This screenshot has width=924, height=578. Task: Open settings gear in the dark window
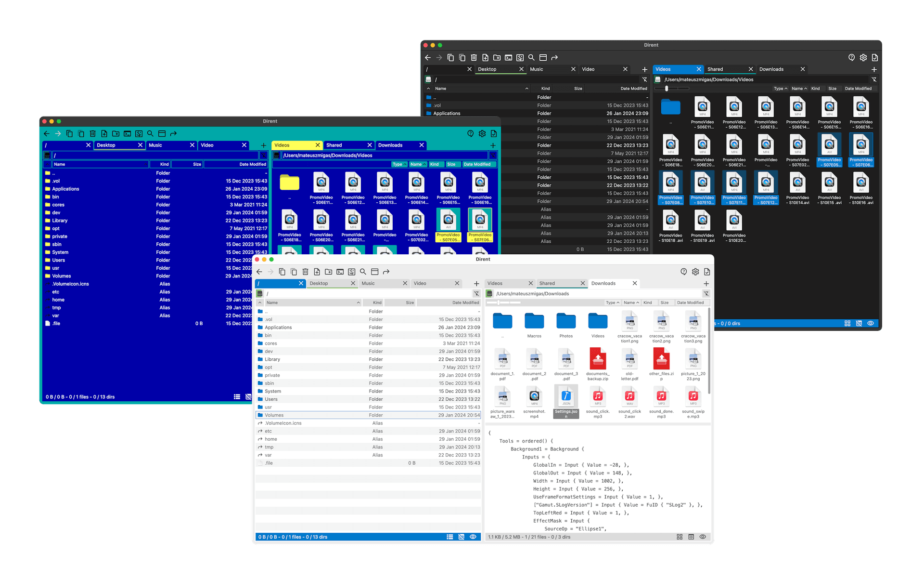click(863, 58)
